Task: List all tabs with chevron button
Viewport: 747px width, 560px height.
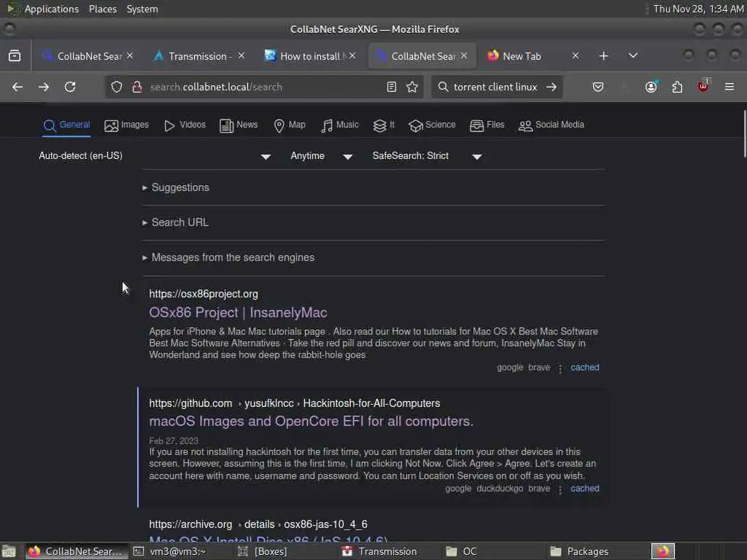Action: (x=632, y=55)
